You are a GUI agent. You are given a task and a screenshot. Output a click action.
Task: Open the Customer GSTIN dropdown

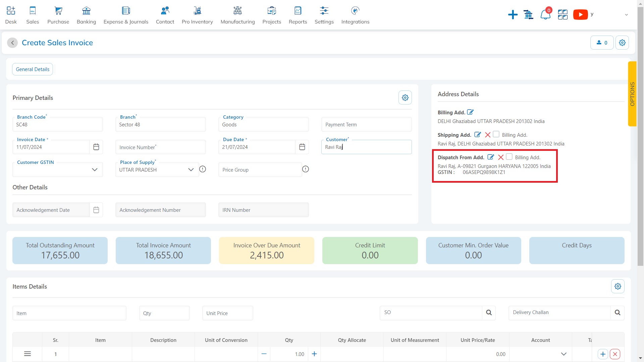point(95,169)
